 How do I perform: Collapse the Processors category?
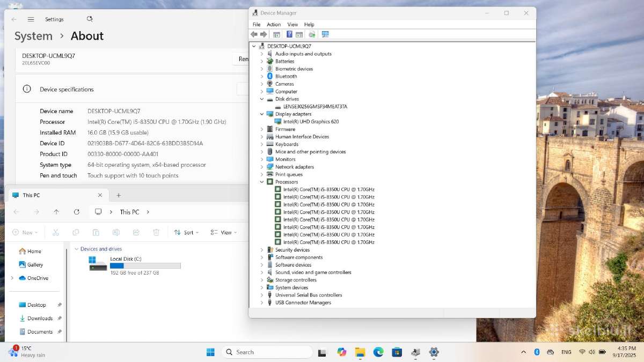coord(262,182)
